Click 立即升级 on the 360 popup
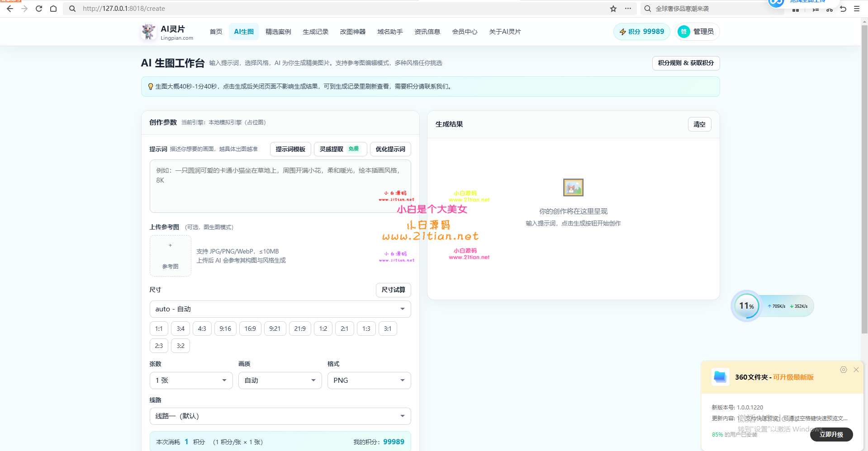 [831, 434]
